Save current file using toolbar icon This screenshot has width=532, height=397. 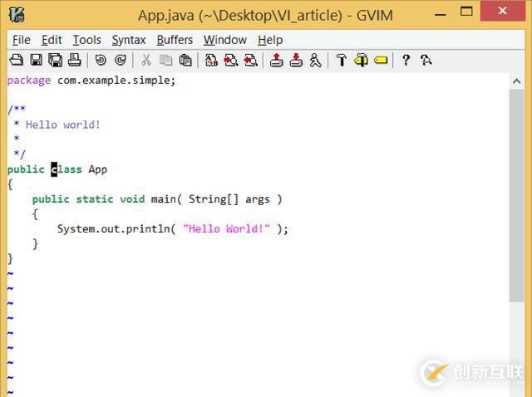(x=36, y=60)
